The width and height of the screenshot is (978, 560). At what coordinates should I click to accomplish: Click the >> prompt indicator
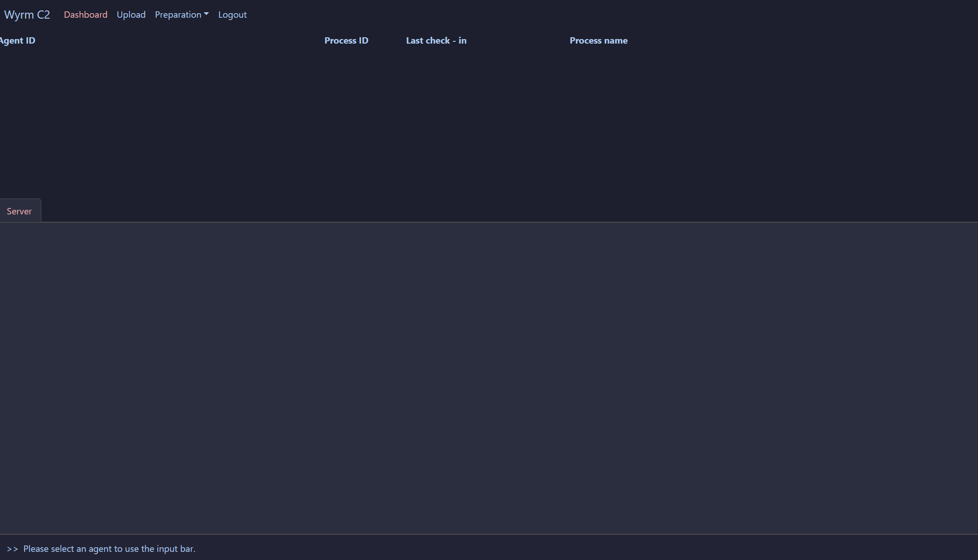tap(13, 549)
